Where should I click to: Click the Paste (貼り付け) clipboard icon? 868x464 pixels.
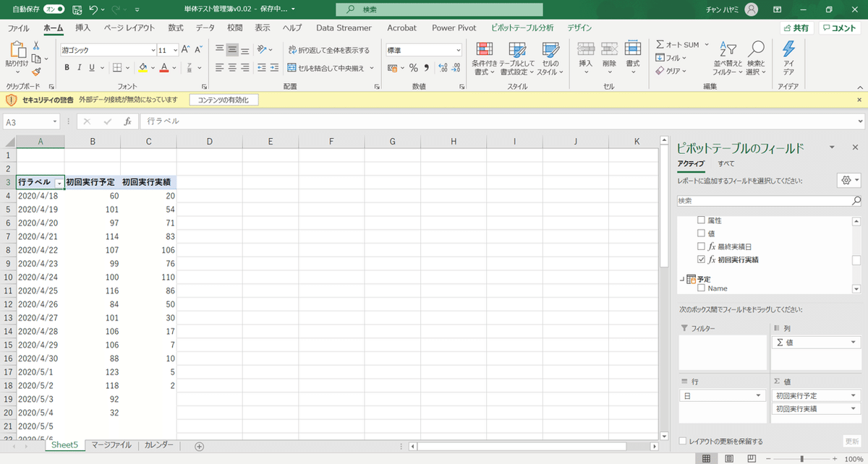17,51
